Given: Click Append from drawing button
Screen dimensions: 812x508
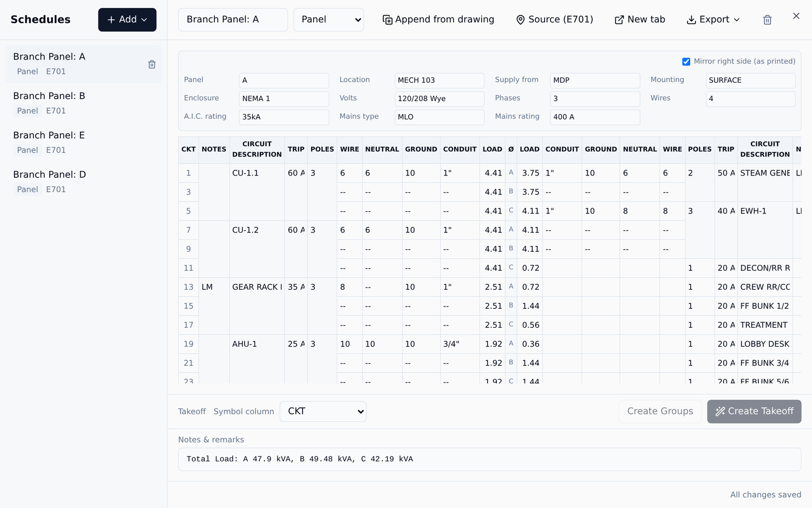Looking at the screenshot, I should pos(438,19).
